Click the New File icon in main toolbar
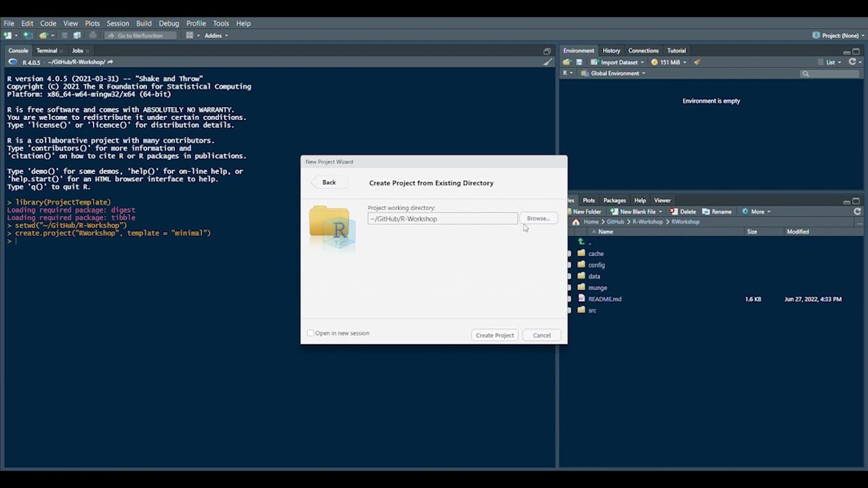The width and height of the screenshot is (868, 488). click(7, 35)
